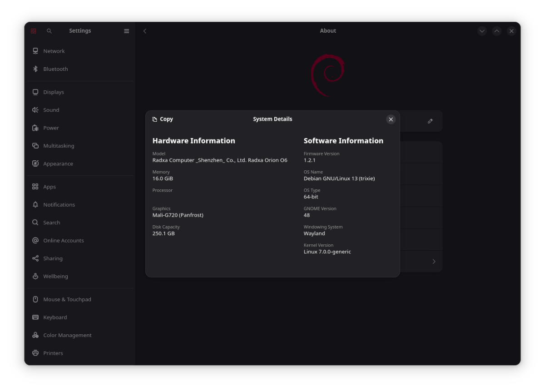Image resolution: width=545 pixels, height=392 pixels.
Task: Click the up-chevron window button
Action: pos(497,31)
